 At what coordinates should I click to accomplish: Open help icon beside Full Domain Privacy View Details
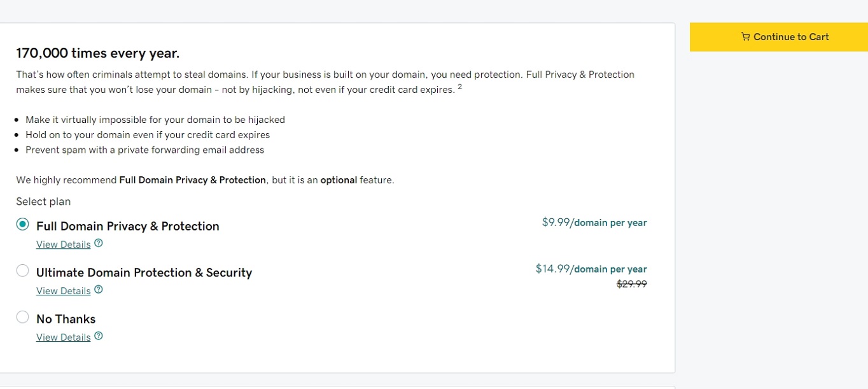[x=99, y=243]
